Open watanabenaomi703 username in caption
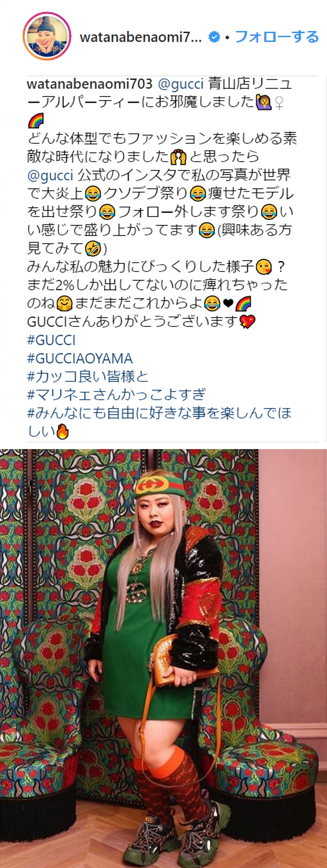 point(90,84)
